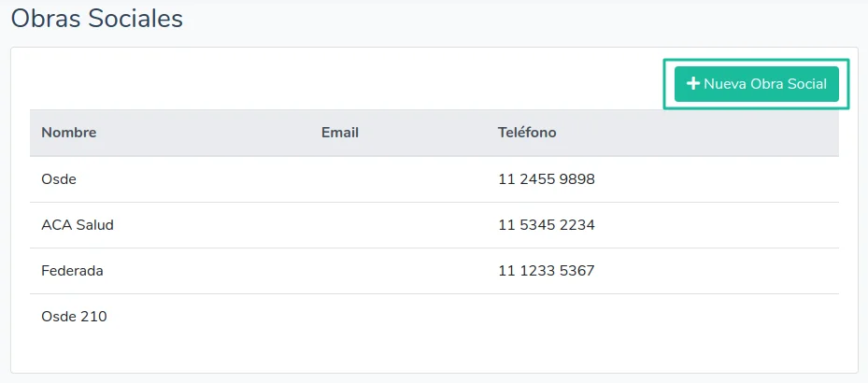Click the Nombre column header
Image resolution: width=868 pixels, height=383 pixels.
tap(69, 133)
